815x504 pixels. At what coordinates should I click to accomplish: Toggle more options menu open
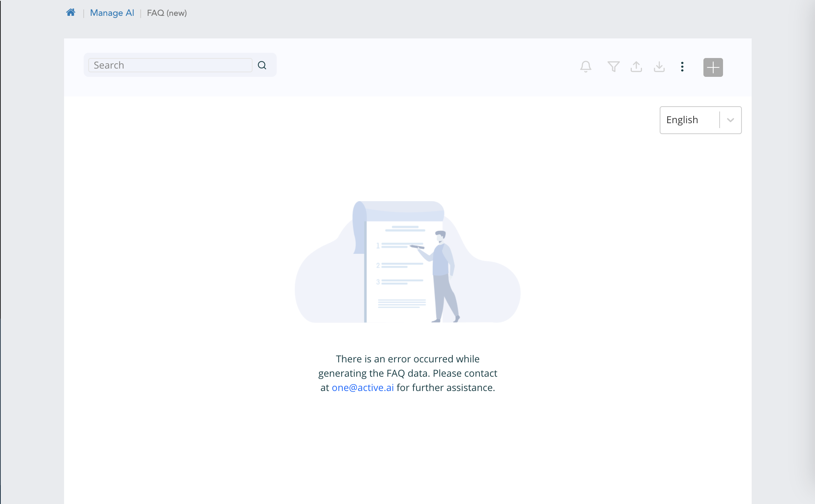coord(682,67)
